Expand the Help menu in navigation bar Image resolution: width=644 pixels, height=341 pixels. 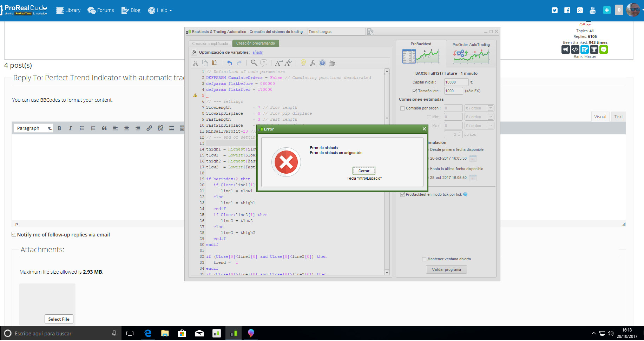tap(160, 11)
